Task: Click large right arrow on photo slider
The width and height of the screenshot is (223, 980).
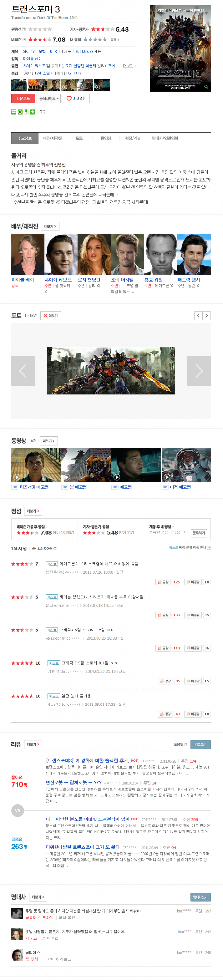Action: pyautogui.click(x=198, y=371)
